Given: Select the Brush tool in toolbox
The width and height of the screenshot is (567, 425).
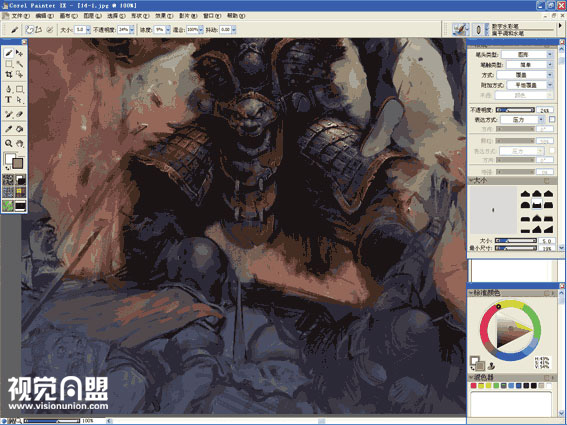Looking at the screenshot, I should (9, 53).
